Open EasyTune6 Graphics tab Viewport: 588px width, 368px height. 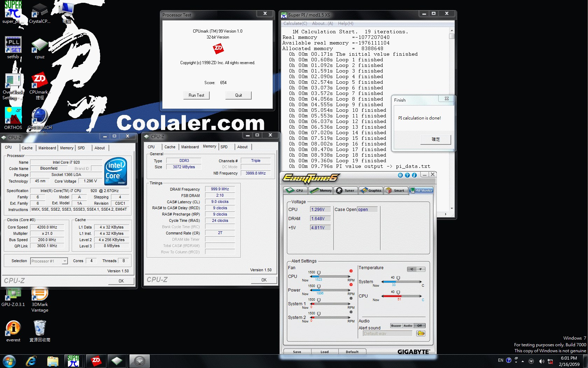pos(371,190)
